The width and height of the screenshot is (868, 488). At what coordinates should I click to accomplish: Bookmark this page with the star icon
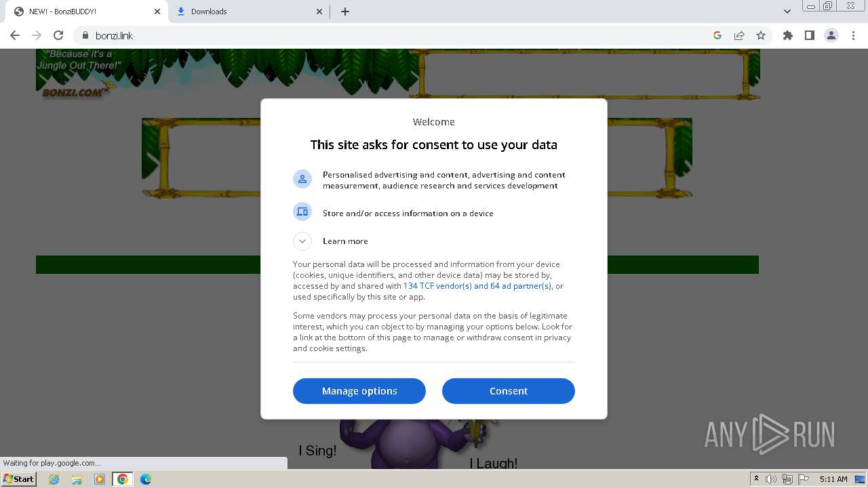tap(761, 35)
